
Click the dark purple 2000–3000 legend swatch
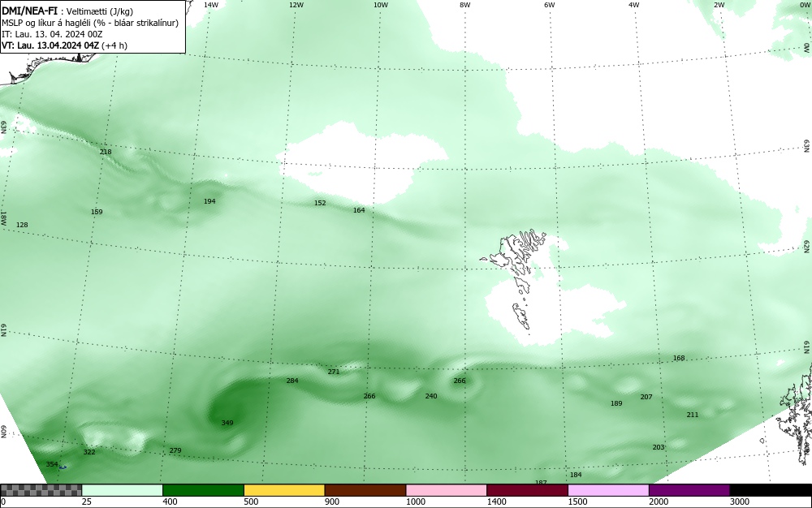click(689, 490)
